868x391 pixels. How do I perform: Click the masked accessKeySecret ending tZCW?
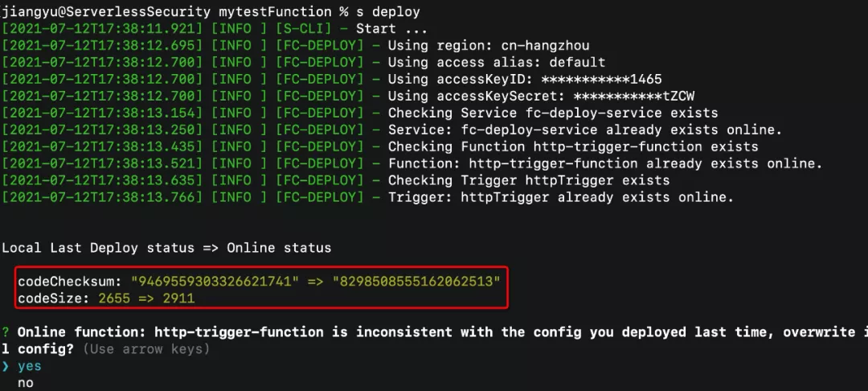pos(634,97)
